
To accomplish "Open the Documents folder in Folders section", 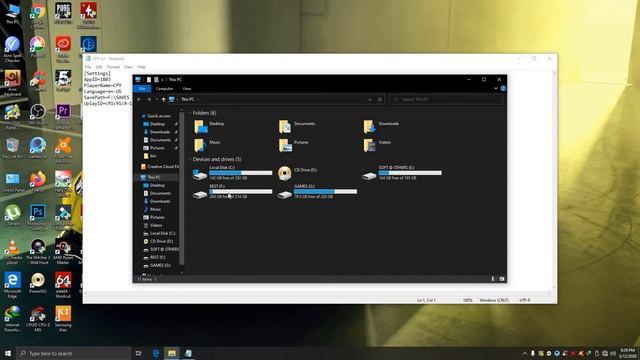I will (297, 126).
